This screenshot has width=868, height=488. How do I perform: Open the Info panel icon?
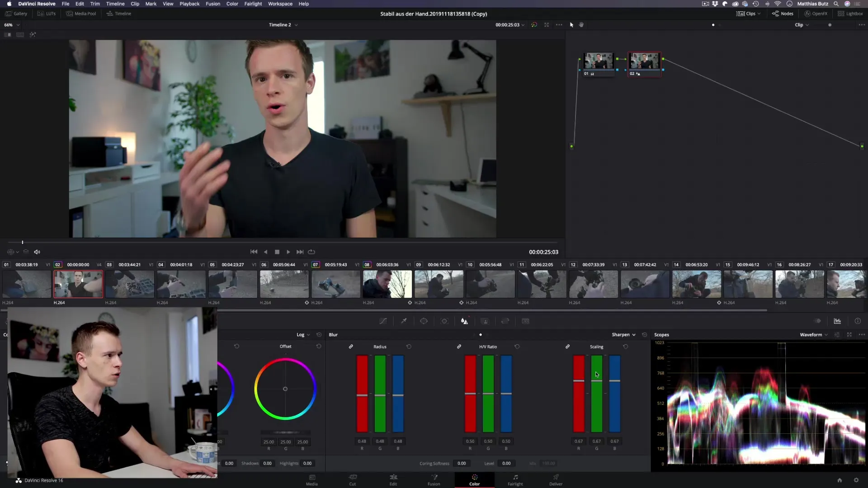[x=858, y=321]
